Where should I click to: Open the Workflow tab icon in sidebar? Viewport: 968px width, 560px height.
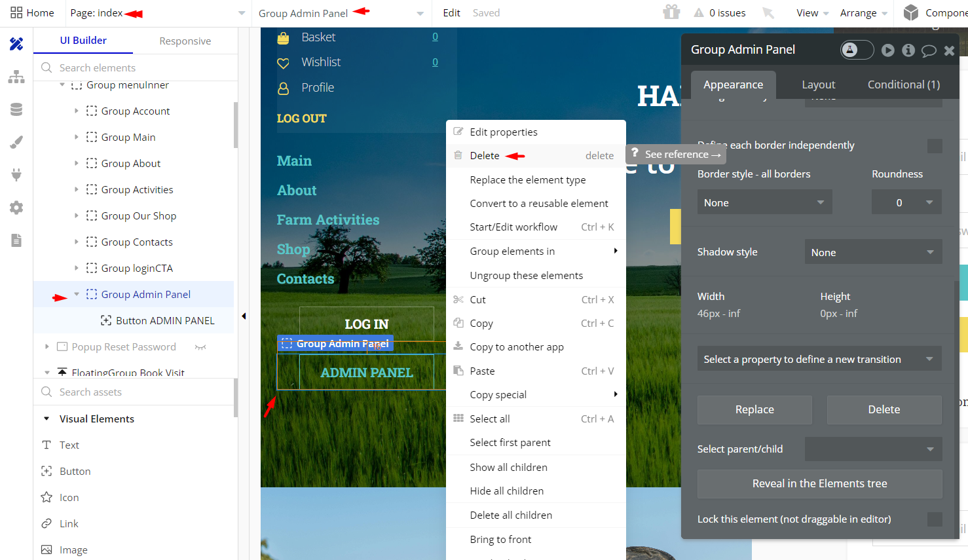(16, 77)
